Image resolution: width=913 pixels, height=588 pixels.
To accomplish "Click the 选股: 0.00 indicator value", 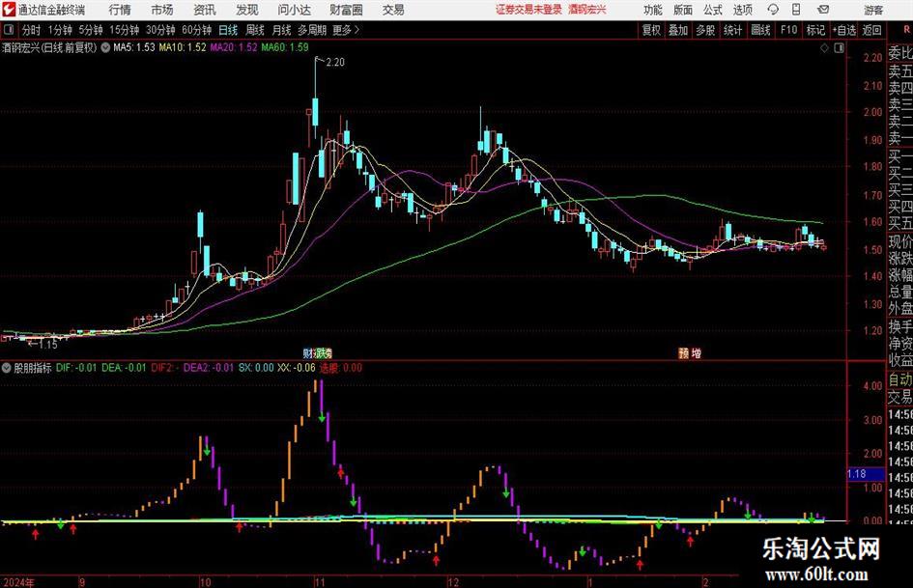I will [341, 368].
